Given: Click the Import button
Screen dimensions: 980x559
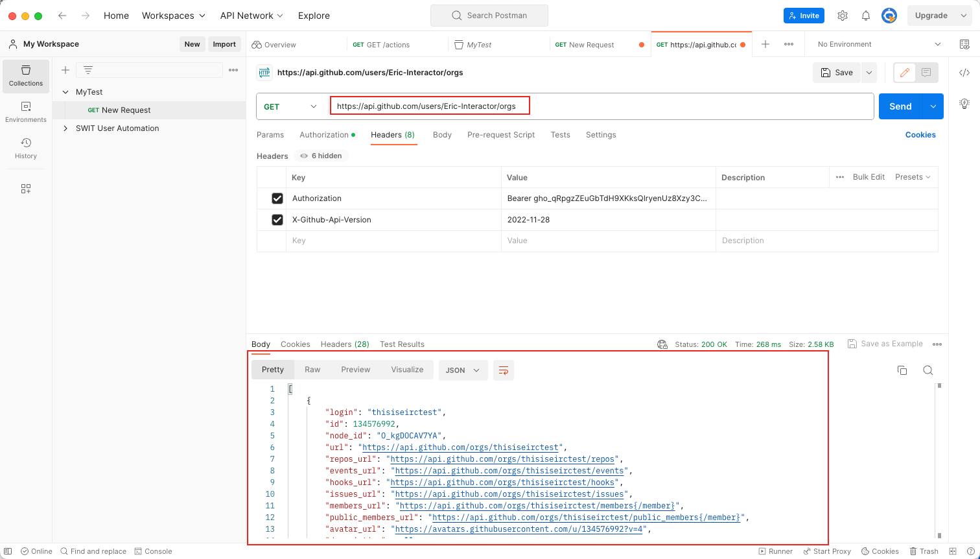Looking at the screenshot, I should click(x=224, y=44).
